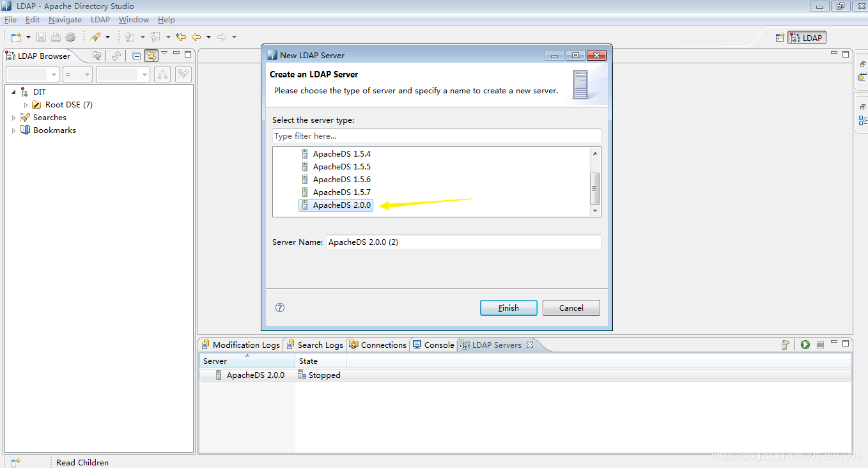Viewport: 868px width, 468px height.
Task: Select the Root DSE (7) entry
Action: tap(69, 105)
